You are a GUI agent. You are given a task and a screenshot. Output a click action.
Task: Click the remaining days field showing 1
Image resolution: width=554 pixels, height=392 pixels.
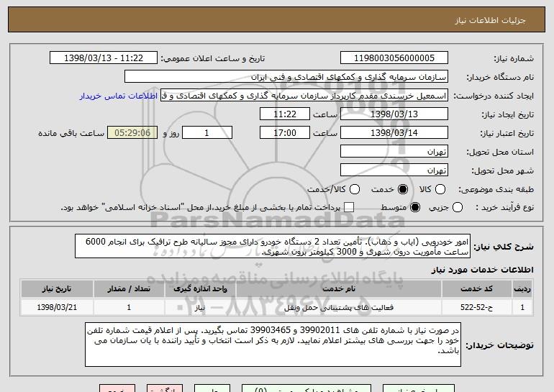pos(207,133)
